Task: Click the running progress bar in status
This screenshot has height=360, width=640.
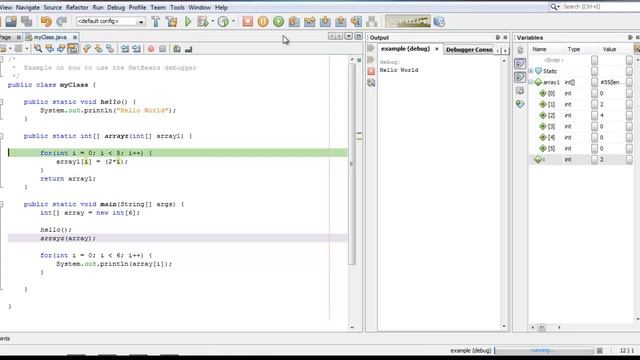Action: [x=544, y=351]
